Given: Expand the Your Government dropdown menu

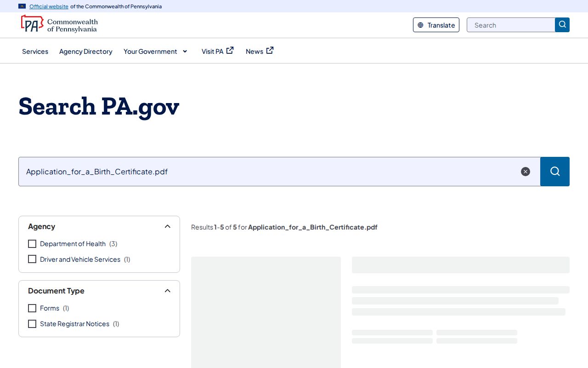Looking at the screenshot, I should click(x=156, y=52).
